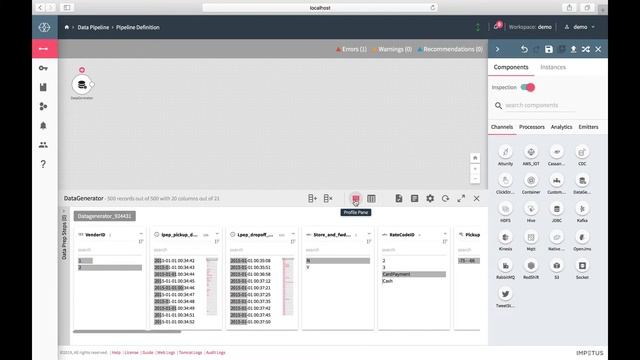This screenshot has width=640, height=360.
Task: Toggle the Inspection switch off
Action: coord(527,87)
